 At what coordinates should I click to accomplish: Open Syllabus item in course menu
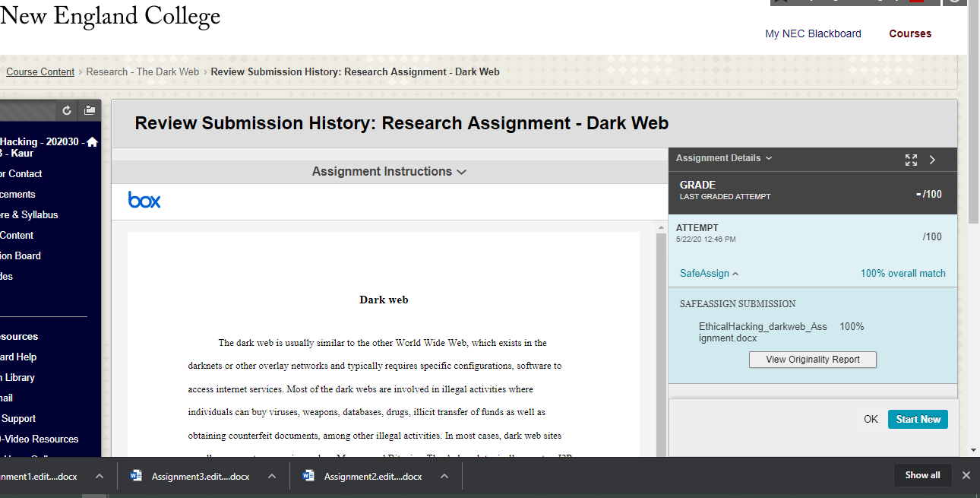(x=29, y=214)
